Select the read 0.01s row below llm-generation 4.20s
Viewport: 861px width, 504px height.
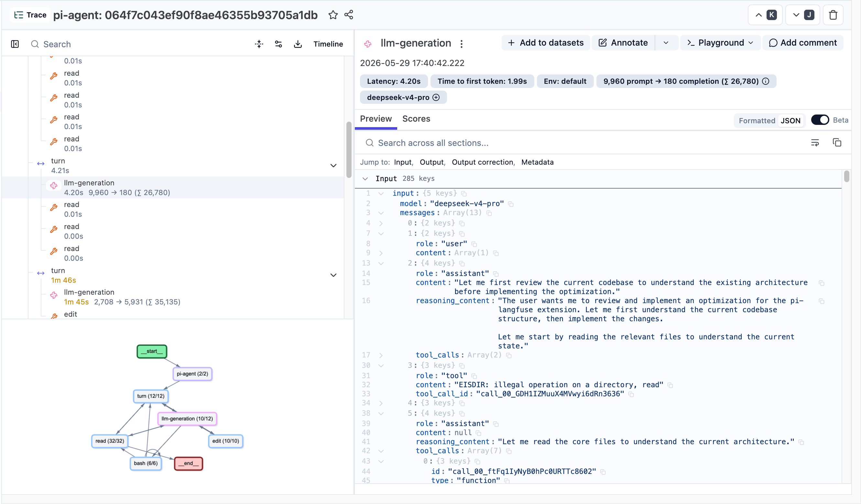click(x=173, y=209)
